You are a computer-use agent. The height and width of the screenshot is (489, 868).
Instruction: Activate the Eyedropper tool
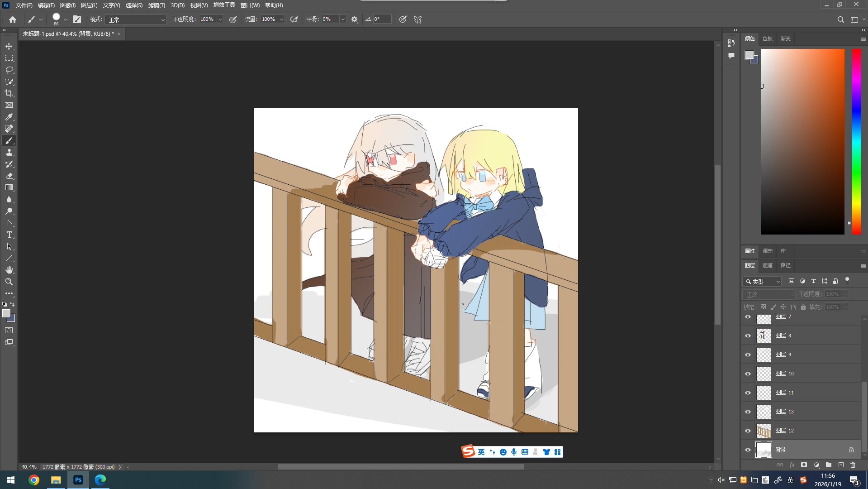pos(9,117)
